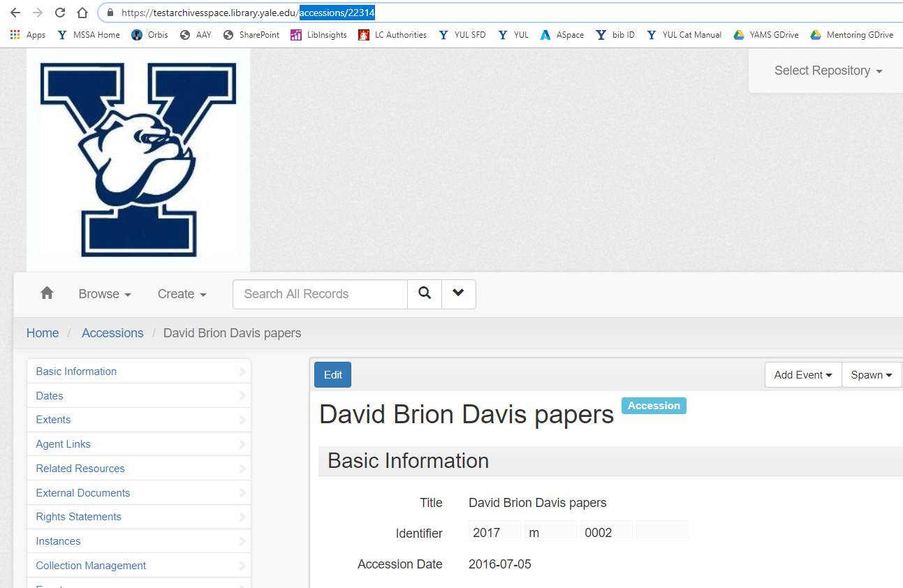Click the title value David Brion Davis papers
Image resolution: width=903 pixels, height=588 pixels.
(538, 503)
